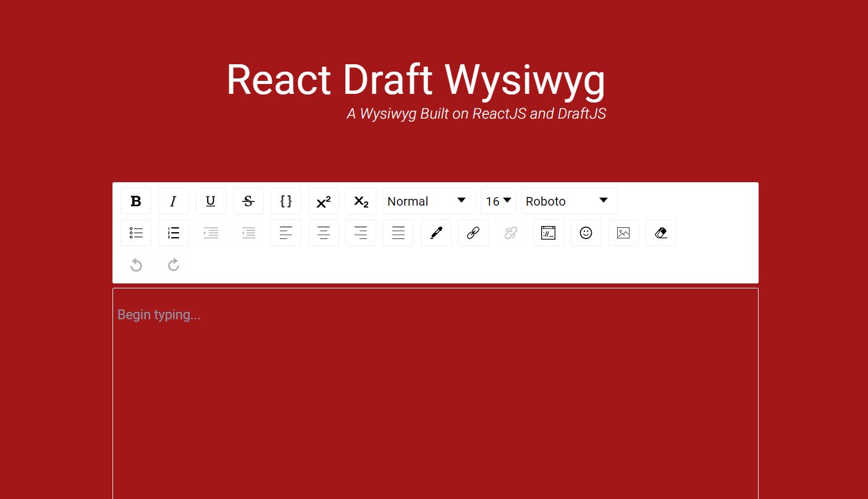Insert an emoji
The height and width of the screenshot is (499, 868).
click(x=586, y=233)
